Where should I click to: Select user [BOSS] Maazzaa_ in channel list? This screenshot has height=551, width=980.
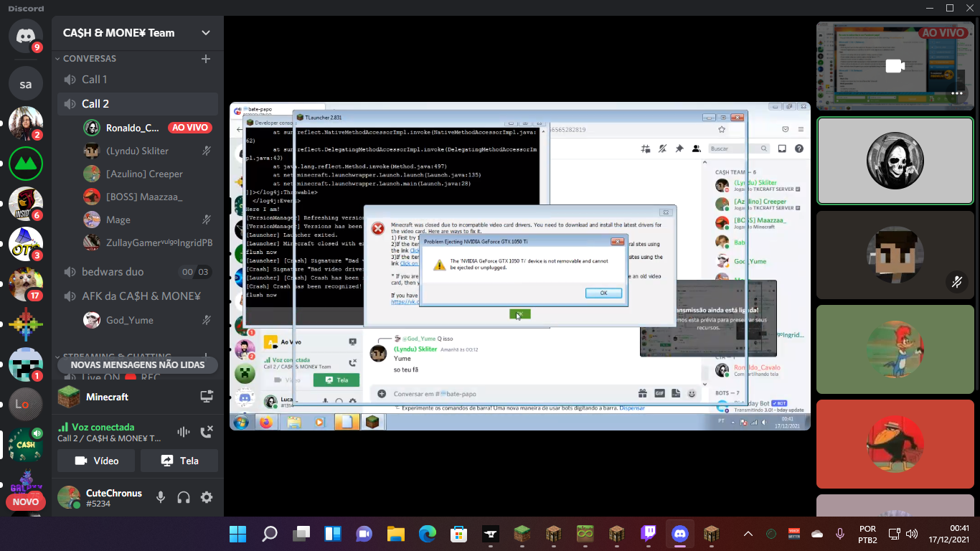(149, 197)
